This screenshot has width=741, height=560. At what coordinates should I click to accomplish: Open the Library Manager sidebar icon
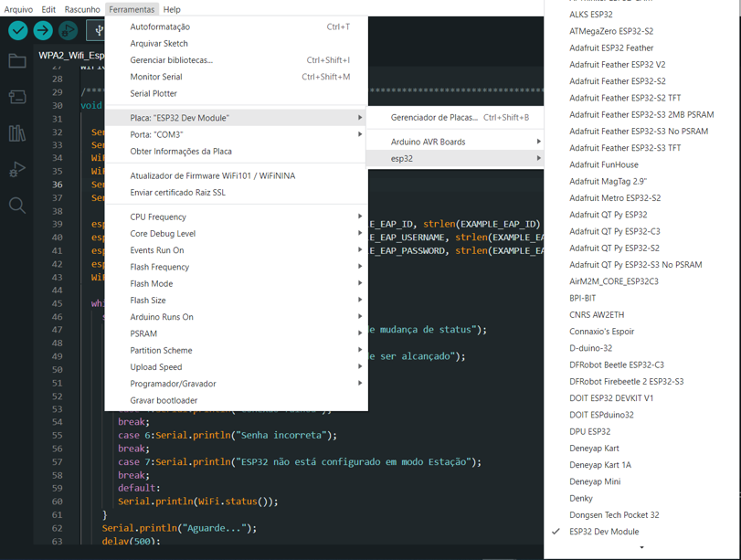coord(16,133)
